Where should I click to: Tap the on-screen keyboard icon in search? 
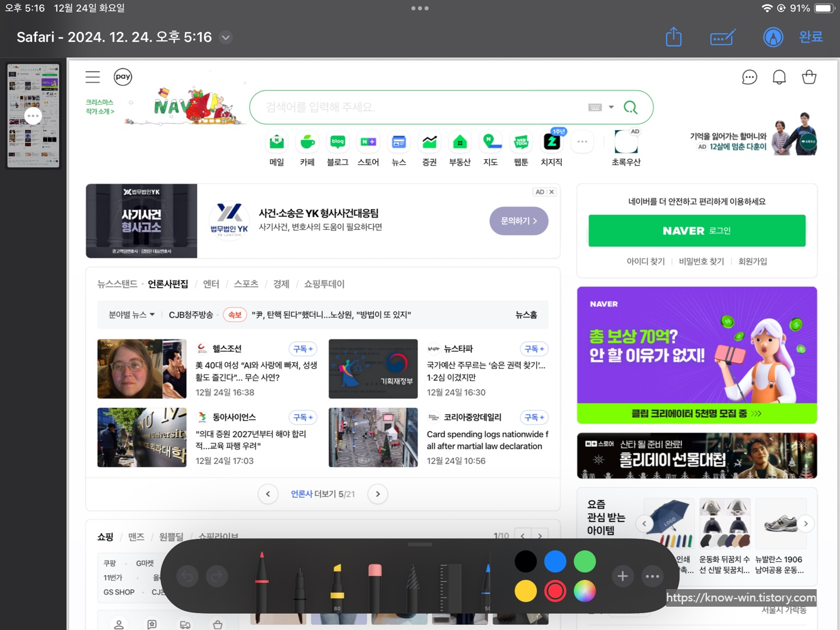click(595, 107)
